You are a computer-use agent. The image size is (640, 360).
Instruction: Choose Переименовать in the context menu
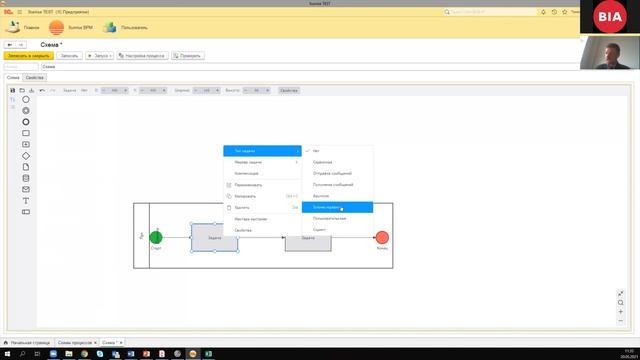pos(262,185)
